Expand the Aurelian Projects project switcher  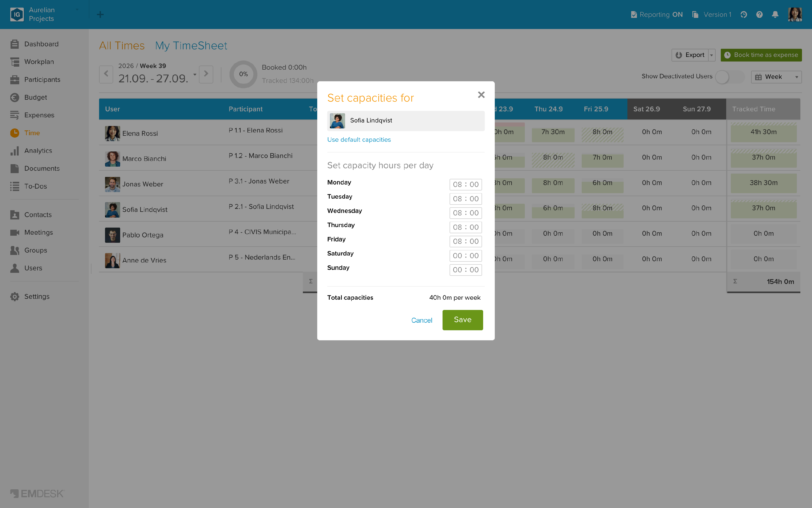pos(77,10)
